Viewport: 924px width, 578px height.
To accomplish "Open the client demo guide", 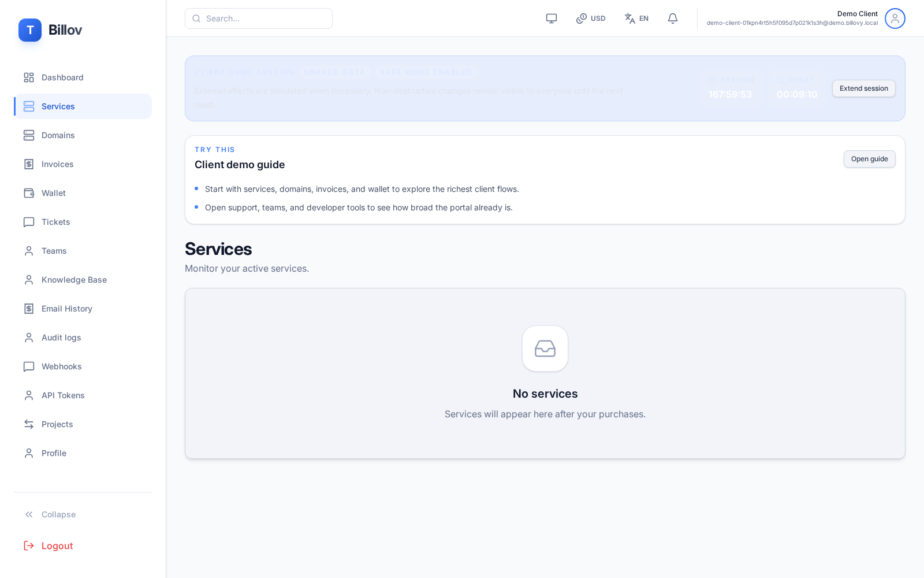I will [869, 159].
